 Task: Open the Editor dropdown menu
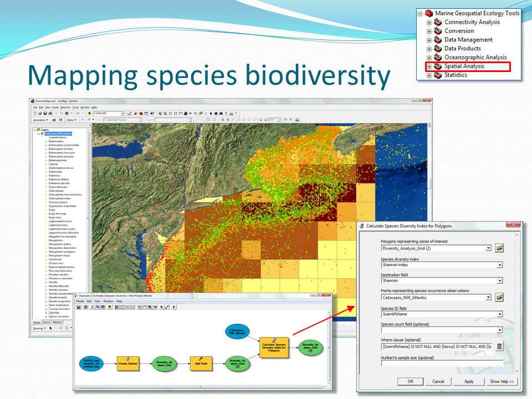(x=71, y=120)
